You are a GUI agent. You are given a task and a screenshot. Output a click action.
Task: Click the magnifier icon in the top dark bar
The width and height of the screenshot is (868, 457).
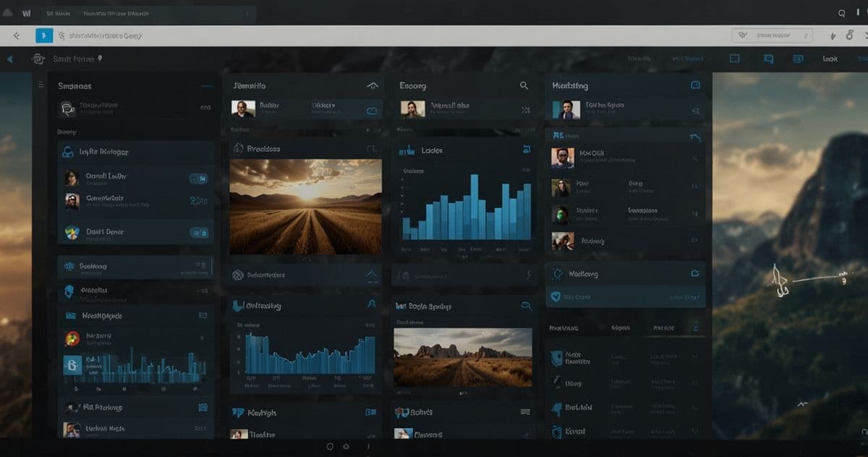click(x=841, y=13)
